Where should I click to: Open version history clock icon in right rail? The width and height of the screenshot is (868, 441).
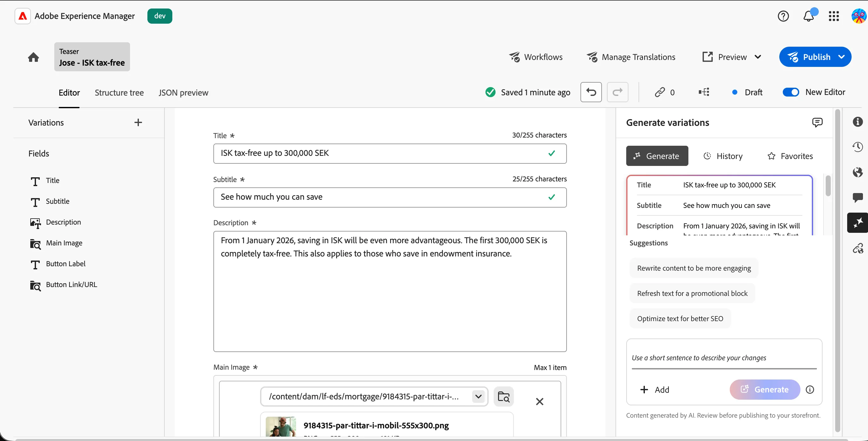point(858,147)
